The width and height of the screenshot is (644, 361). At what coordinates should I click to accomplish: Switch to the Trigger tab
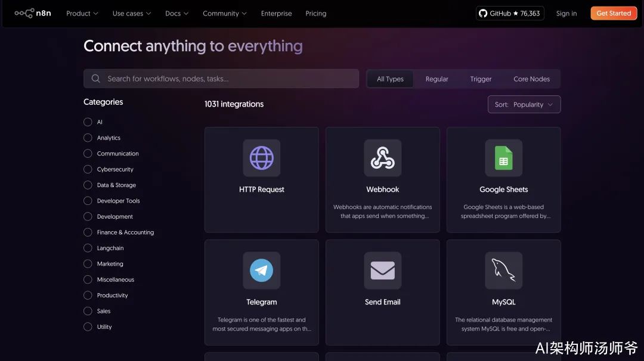[481, 79]
